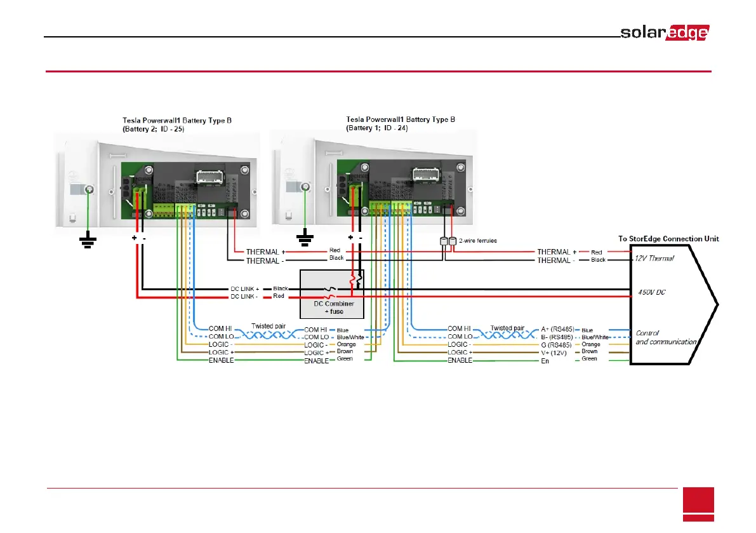756x533 pixels.
Task: Click the Battery 1 Powerwall image
Action: point(374,181)
